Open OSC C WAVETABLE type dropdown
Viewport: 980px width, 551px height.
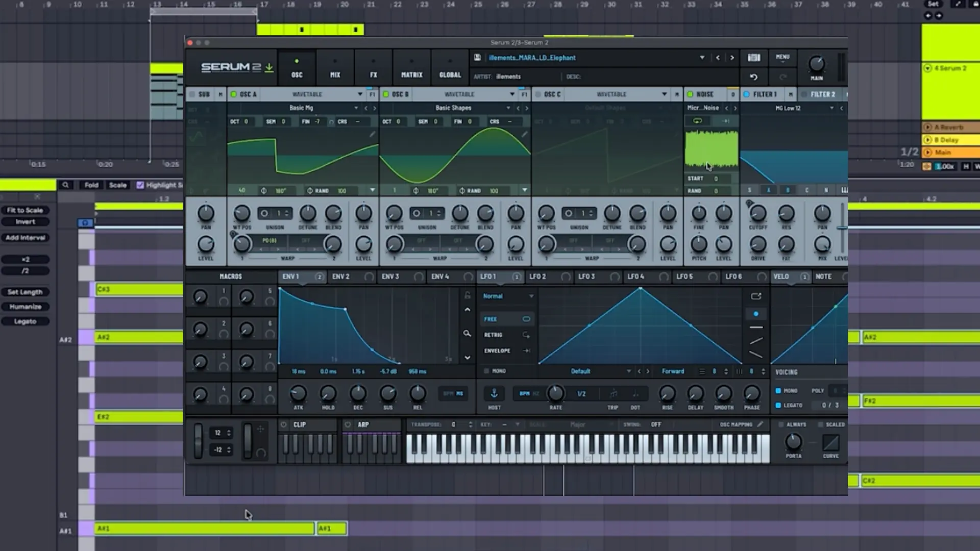coord(664,94)
